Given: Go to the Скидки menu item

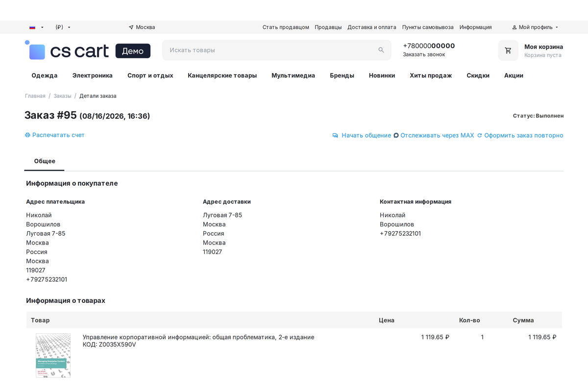Looking at the screenshot, I should click(478, 75).
